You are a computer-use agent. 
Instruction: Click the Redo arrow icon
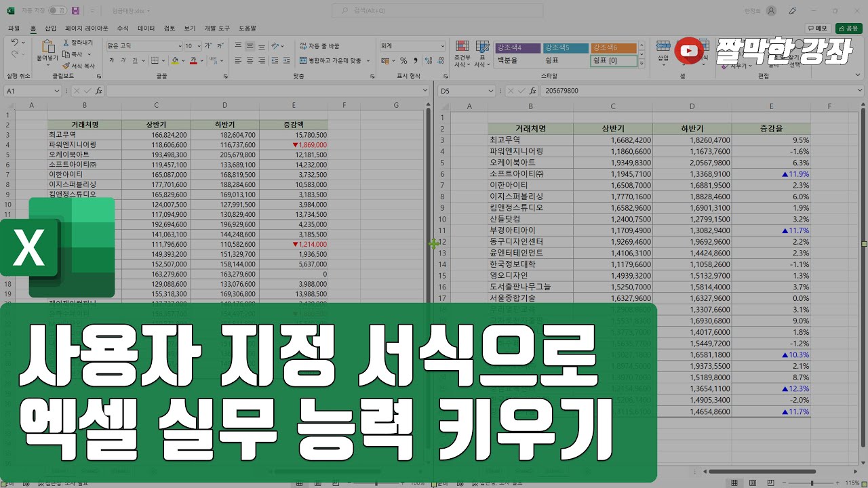point(16,55)
